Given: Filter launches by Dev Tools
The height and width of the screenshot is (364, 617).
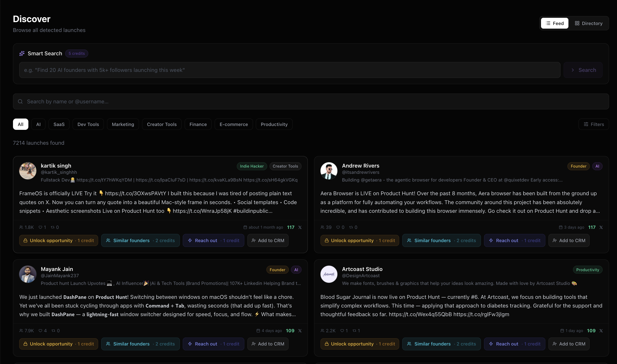Looking at the screenshot, I should coord(88,124).
